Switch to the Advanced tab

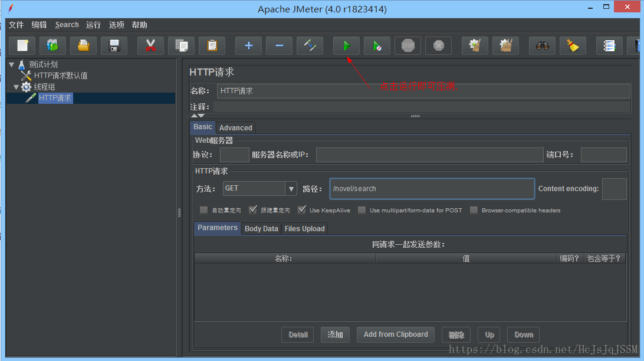point(236,128)
